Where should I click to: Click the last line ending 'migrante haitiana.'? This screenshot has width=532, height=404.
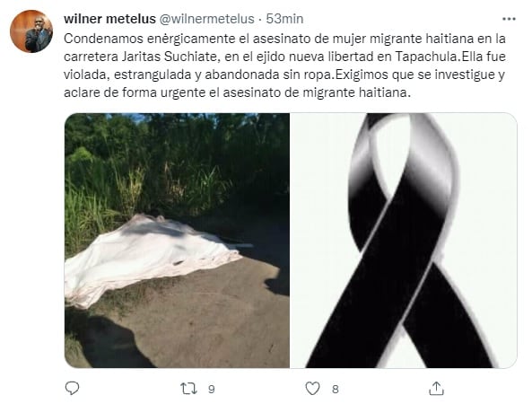coord(237,92)
